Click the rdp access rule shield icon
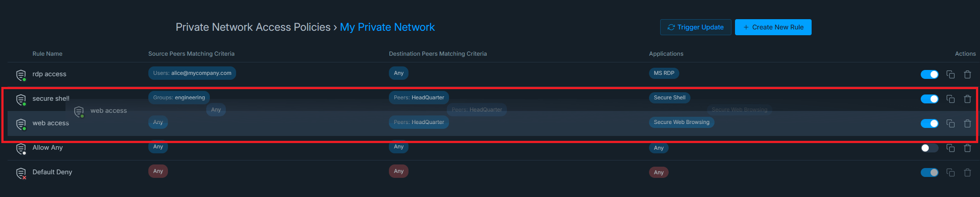This screenshot has height=197, width=980. 21,75
